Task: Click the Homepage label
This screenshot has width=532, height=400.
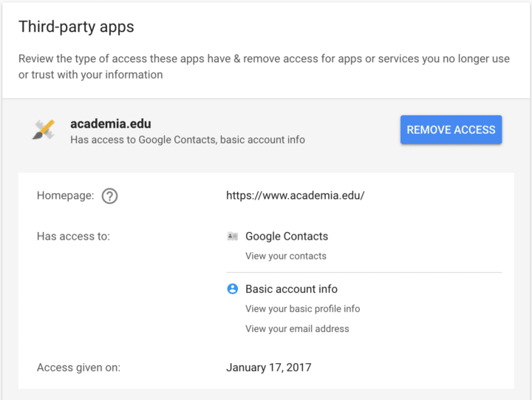Action: pyautogui.click(x=66, y=196)
